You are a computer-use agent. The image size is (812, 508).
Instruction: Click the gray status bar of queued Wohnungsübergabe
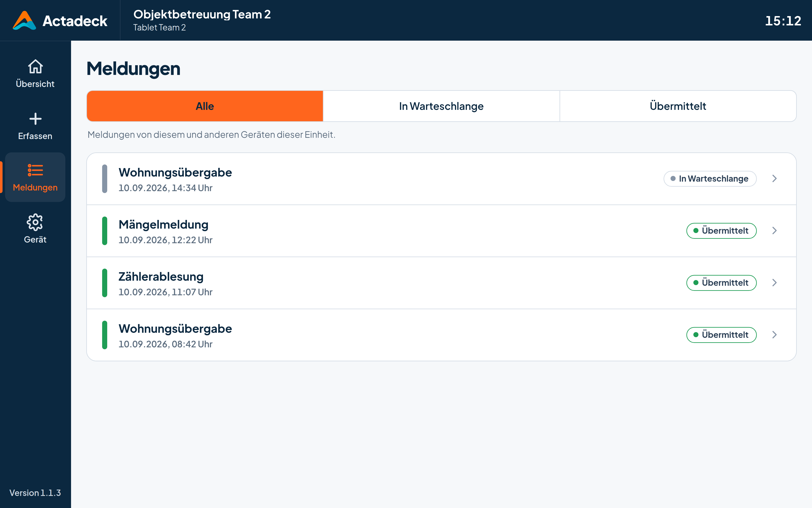point(105,179)
